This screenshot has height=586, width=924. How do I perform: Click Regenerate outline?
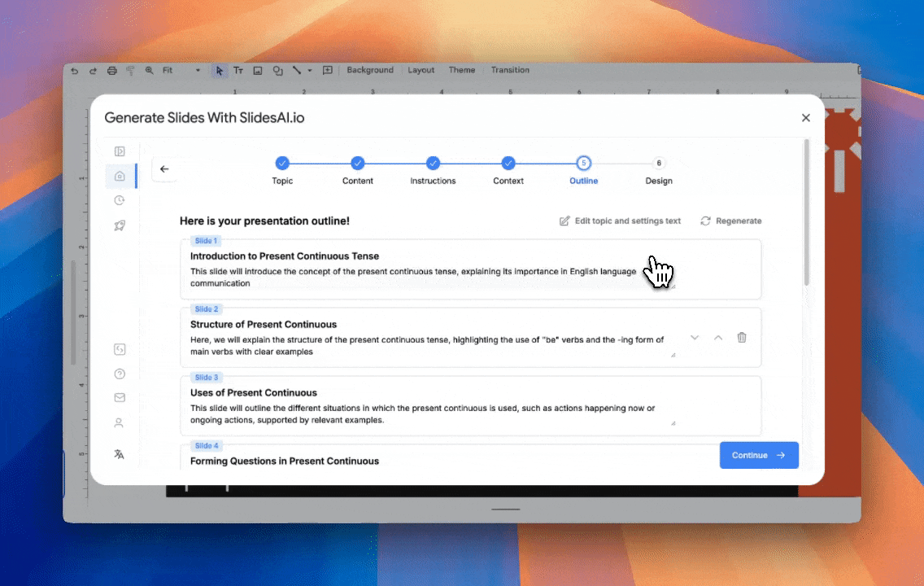[730, 221]
